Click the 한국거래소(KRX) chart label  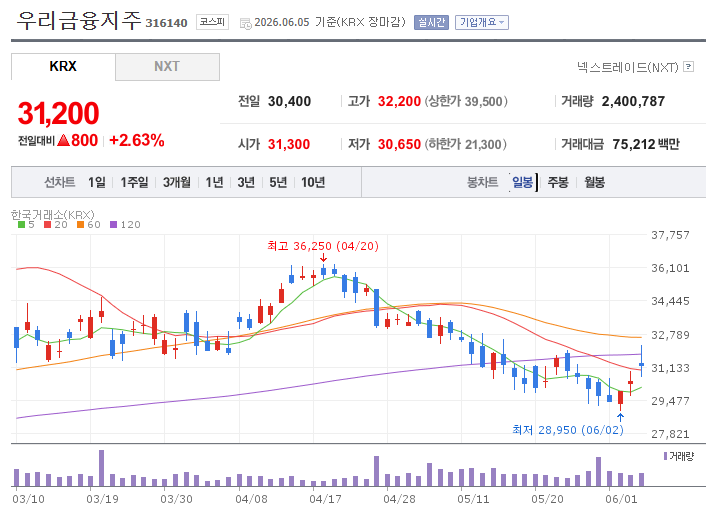click(53, 214)
